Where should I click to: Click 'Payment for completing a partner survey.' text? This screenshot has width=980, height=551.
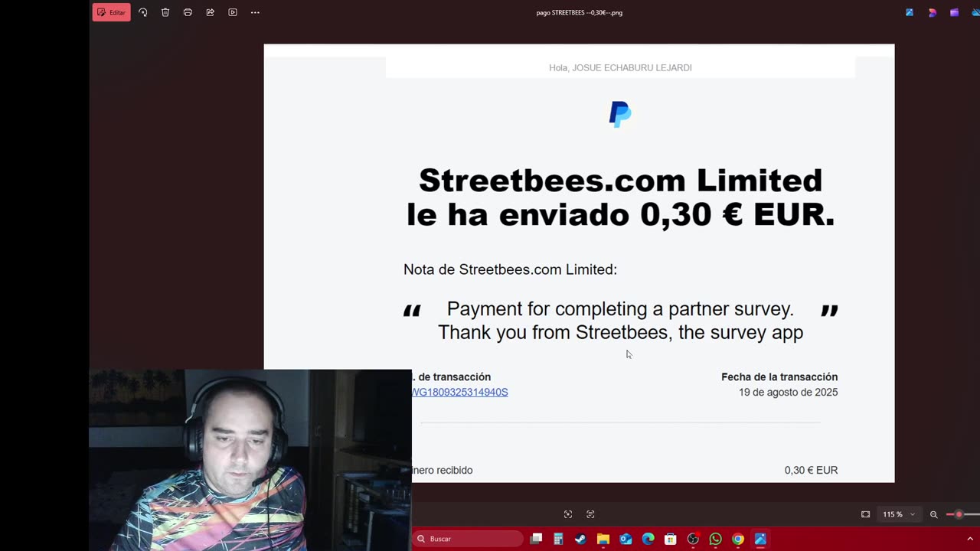coord(620,308)
